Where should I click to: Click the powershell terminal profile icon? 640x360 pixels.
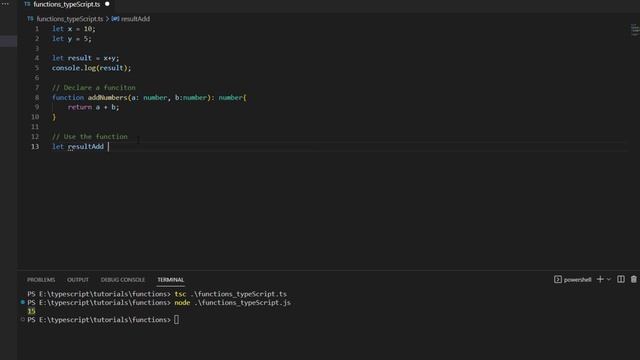pyautogui.click(x=558, y=280)
